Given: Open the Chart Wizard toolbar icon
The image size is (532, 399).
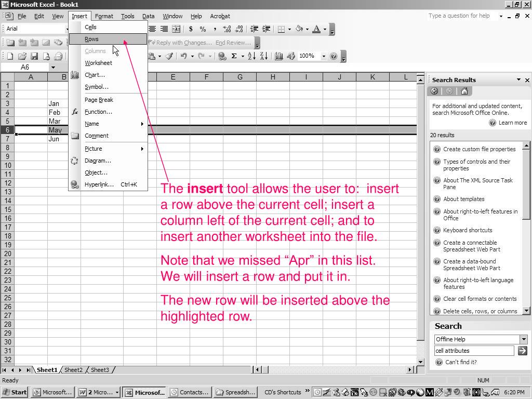Looking at the screenshot, I should coord(278,56).
